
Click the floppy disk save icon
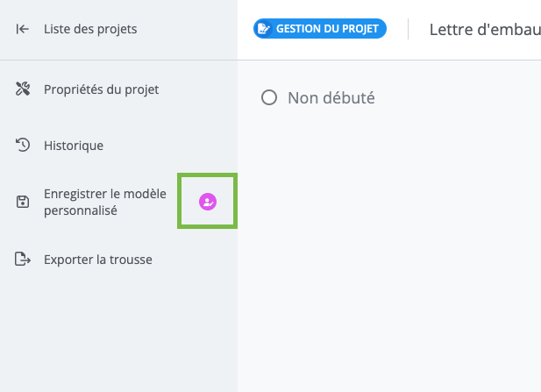[23, 203]
